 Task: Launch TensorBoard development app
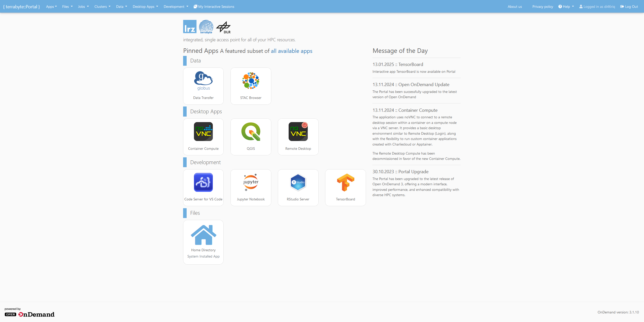click(345, 187)
